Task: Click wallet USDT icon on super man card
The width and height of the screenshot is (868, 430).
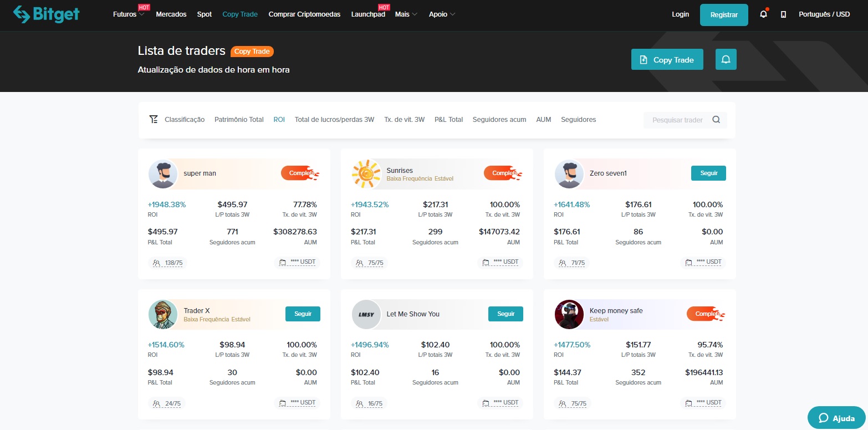Action: [283, 262]
